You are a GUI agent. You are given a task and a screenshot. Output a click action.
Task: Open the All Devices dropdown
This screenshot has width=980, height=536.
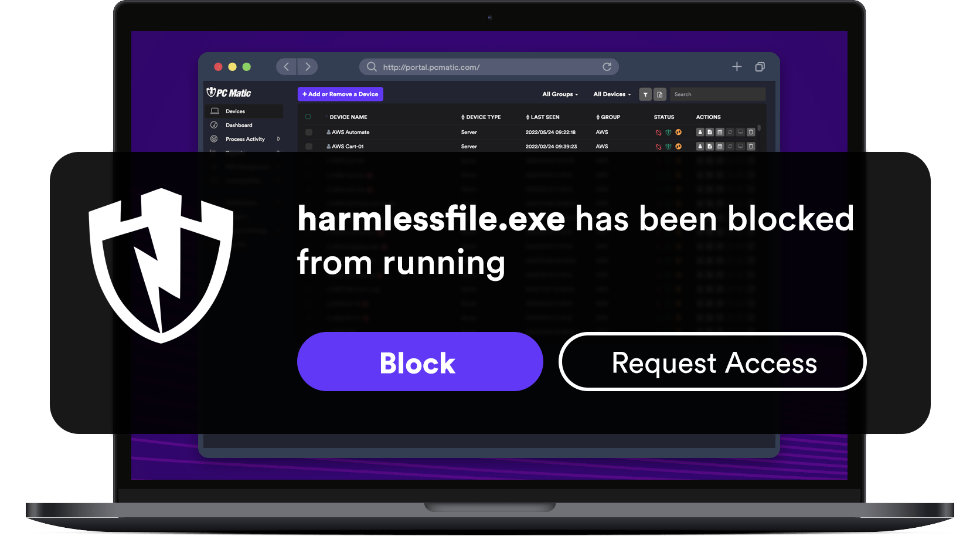click(612, 94)
